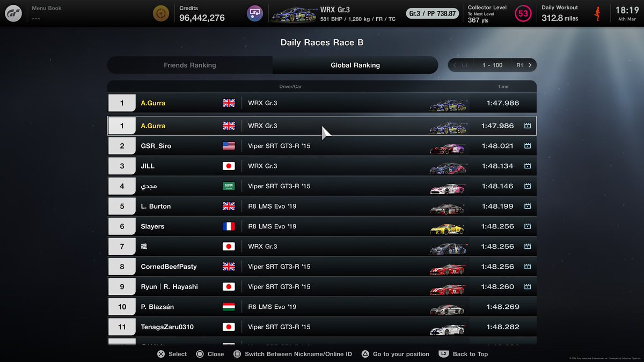Click the 1:48.021 lap time

click(497, 146)
